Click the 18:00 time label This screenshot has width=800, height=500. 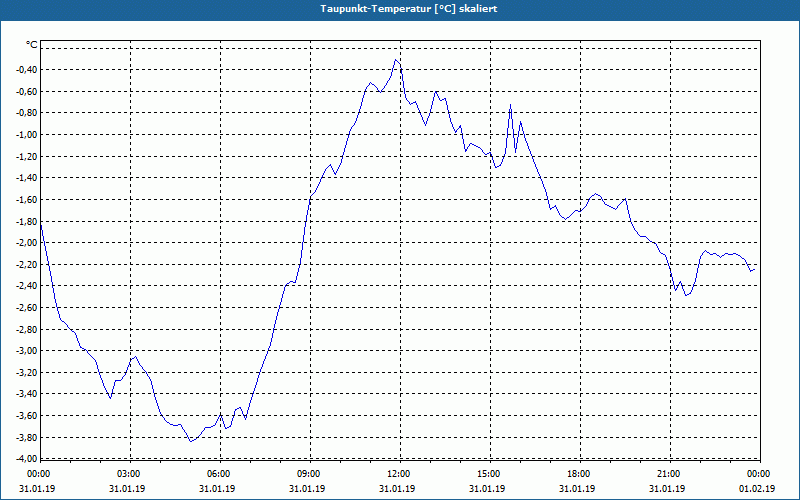click(580, 474)
